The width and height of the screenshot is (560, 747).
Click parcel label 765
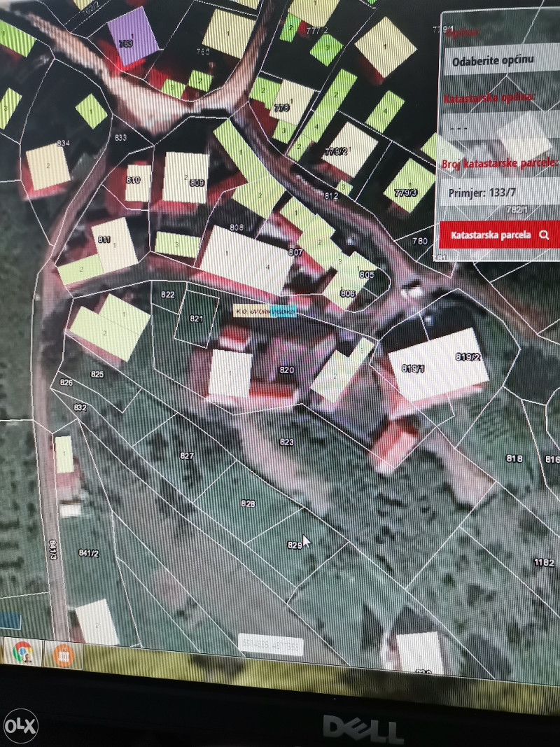(203, 51)
